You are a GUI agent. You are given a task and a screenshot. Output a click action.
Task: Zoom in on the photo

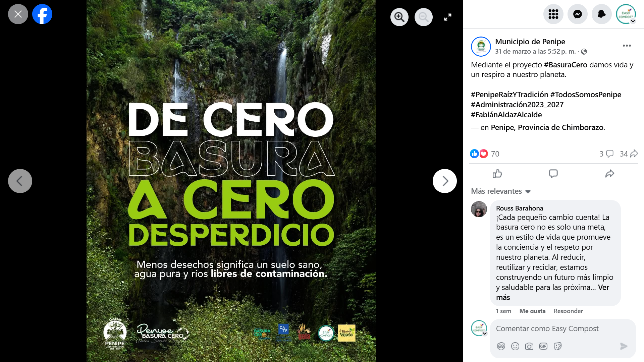pos(399,17)
